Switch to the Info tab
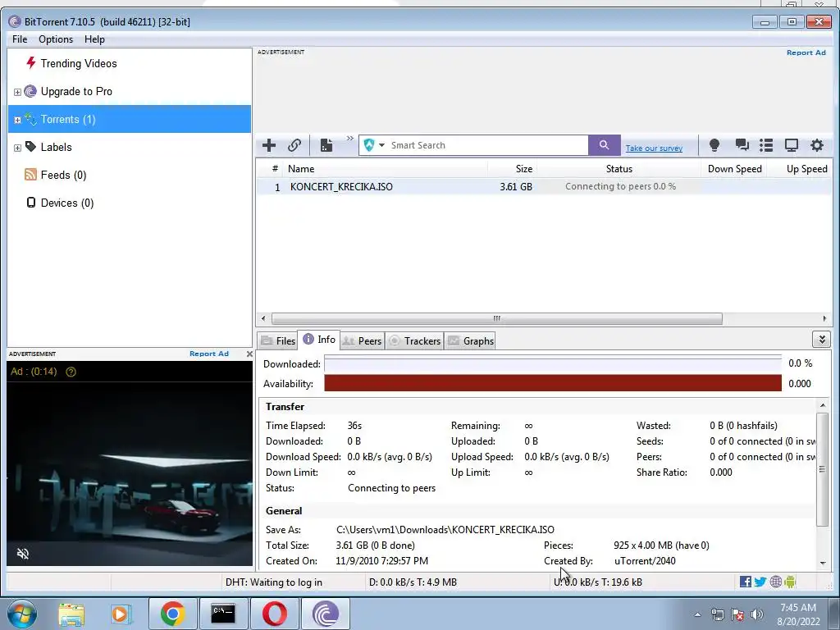This screenshot has width=840, height=630. 319,340
